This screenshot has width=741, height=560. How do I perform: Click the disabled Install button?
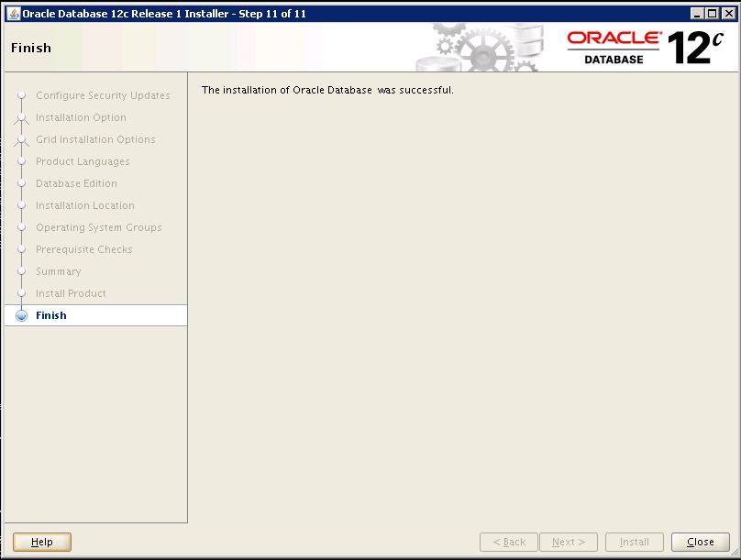click(635, 542)
